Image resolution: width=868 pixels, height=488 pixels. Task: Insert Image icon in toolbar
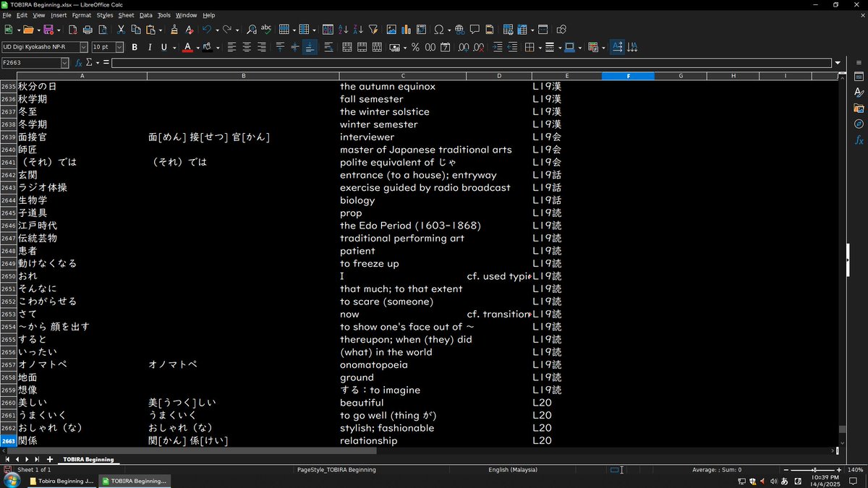click(391, 30)
